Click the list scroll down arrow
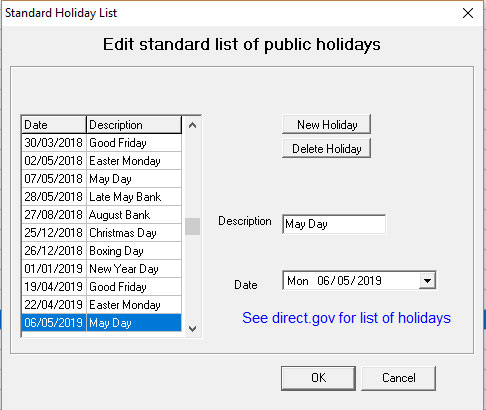 coord(192,329)
